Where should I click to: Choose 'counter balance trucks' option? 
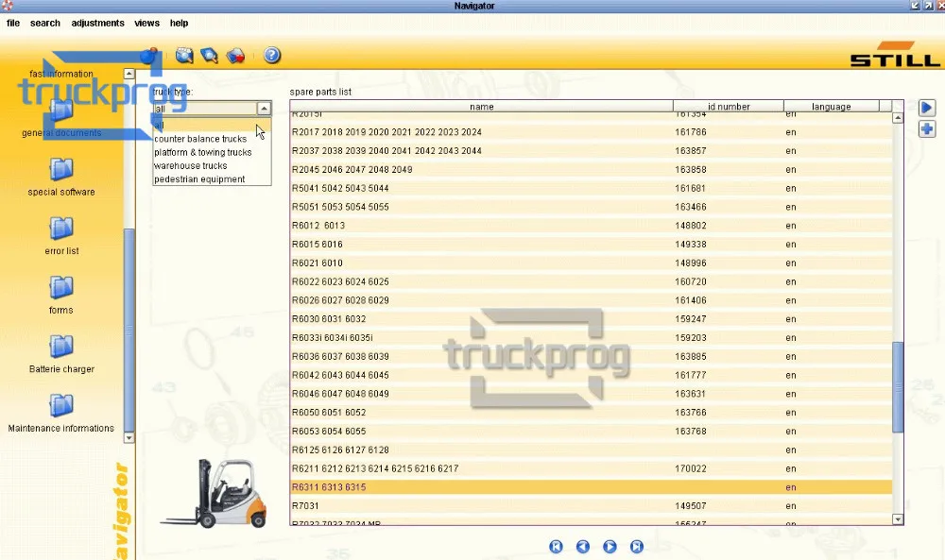click(x=212, y=139)
